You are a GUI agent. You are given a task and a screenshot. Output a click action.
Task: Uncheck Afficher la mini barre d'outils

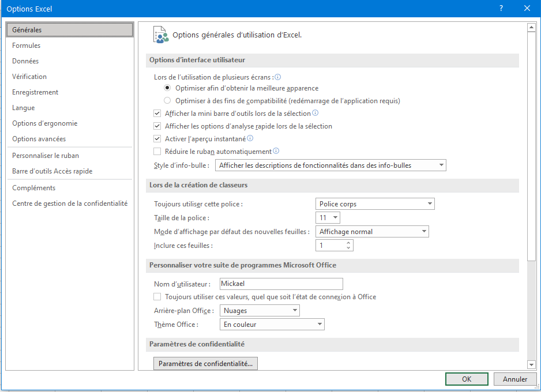point(157,113)
